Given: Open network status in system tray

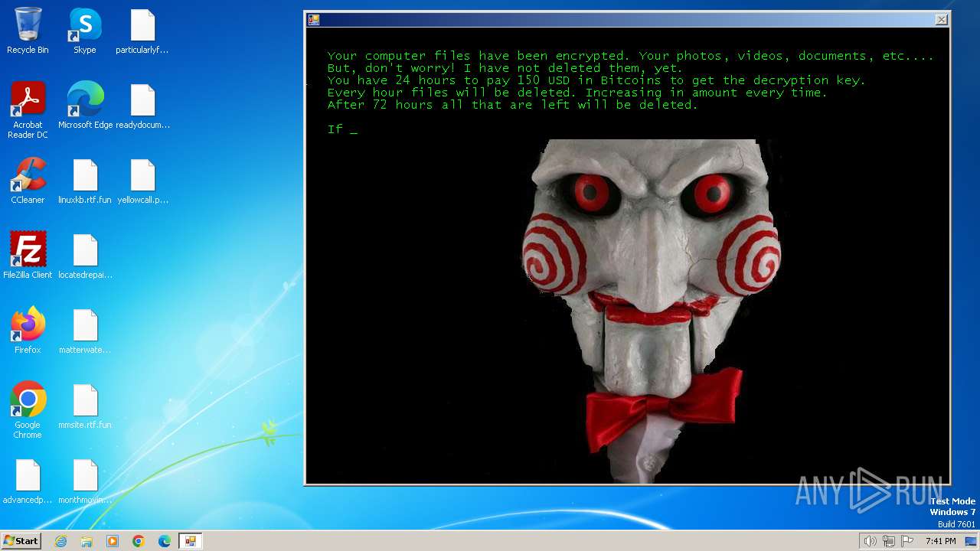Looking at the screenshot, I should click(x=889, y=541).
